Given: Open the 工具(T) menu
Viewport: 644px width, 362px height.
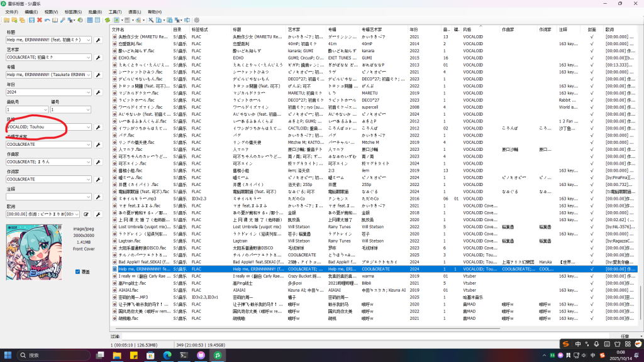Looking at the screenshot, I should click(114, 12).
